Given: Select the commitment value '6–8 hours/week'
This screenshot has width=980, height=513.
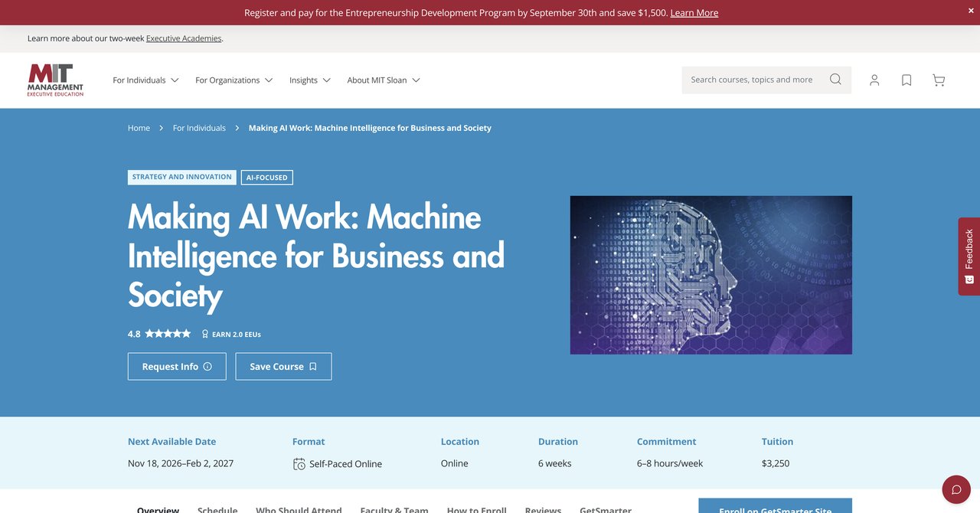Looking at the screenshot, I should (670, 463).
